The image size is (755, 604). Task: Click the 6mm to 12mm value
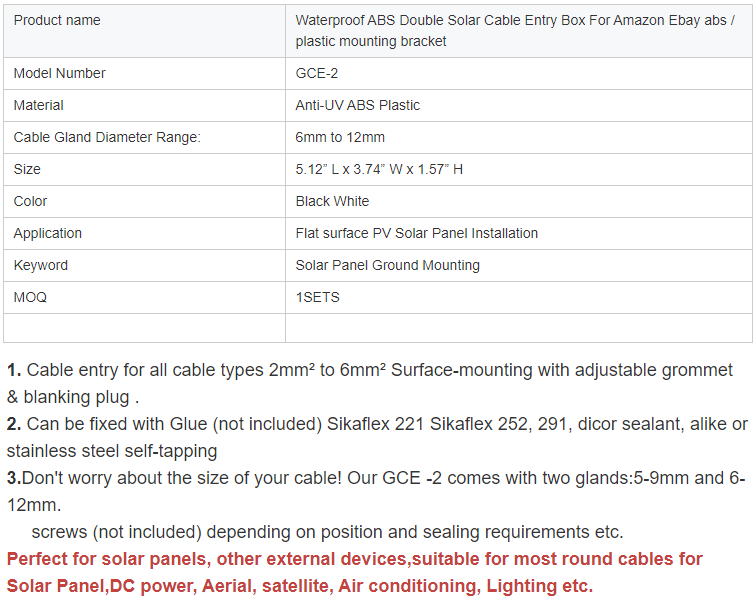(340, 137)
